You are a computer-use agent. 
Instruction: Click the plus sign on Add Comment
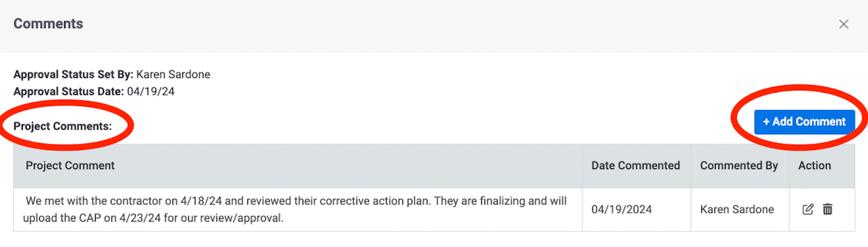(767, 122)
